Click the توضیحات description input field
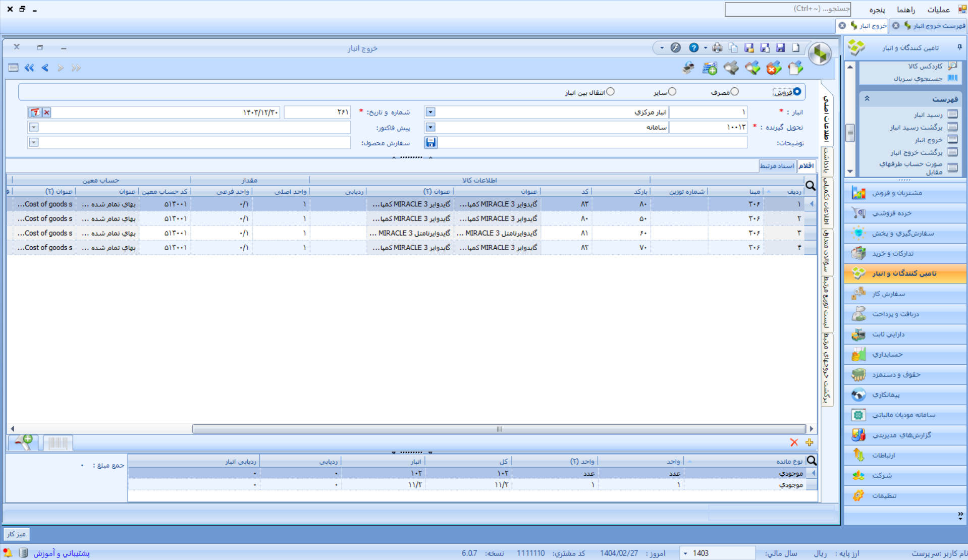Viewport: 968px width, 560px height. (592, 143)
